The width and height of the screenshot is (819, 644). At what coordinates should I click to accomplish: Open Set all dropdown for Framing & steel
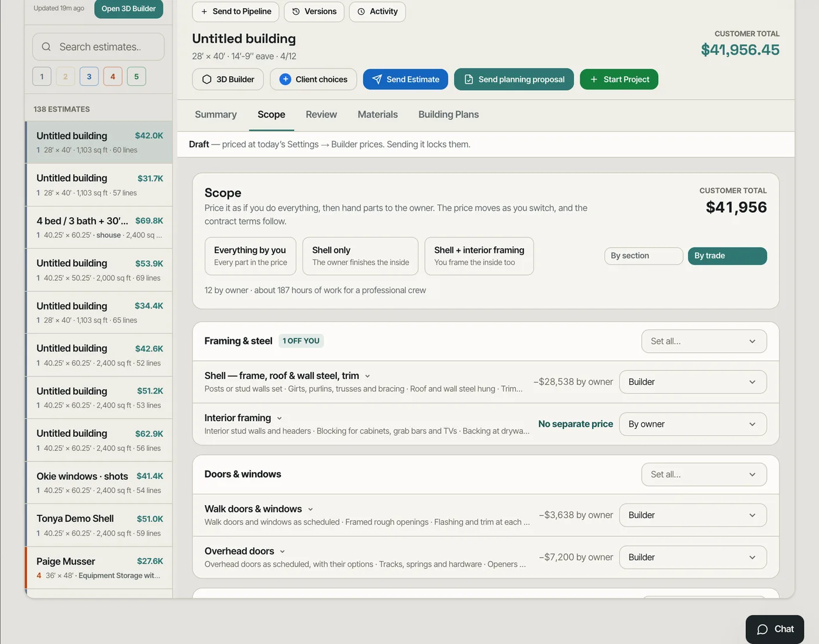point(704,342)
